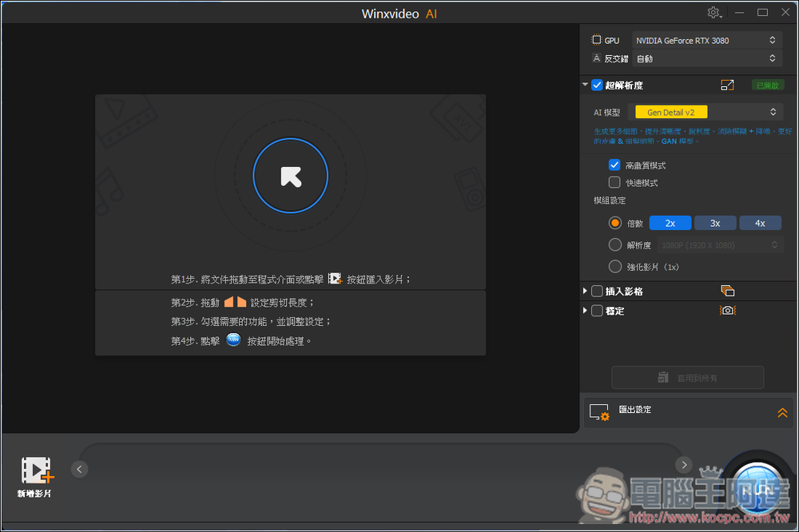Click the 模組設定 label
The height and width of the screenshot is (532, 799).
coord(610,200)
